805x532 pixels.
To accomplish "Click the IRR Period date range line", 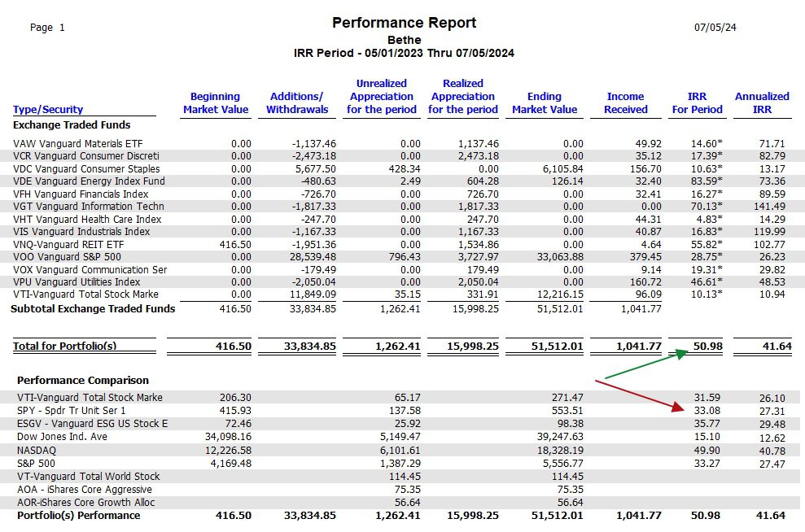I will pyautogui.click(x=404, y=53).
